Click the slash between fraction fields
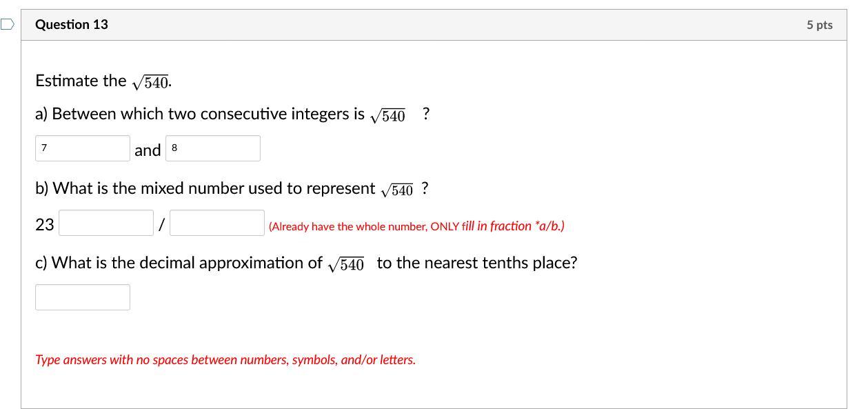The image size is (868, 409). click(x=161, y=225)
